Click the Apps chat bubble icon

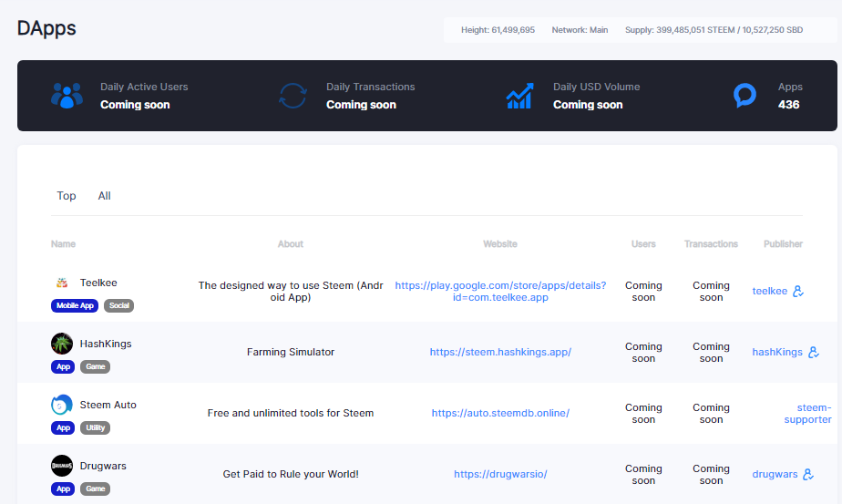click(744, 95)
